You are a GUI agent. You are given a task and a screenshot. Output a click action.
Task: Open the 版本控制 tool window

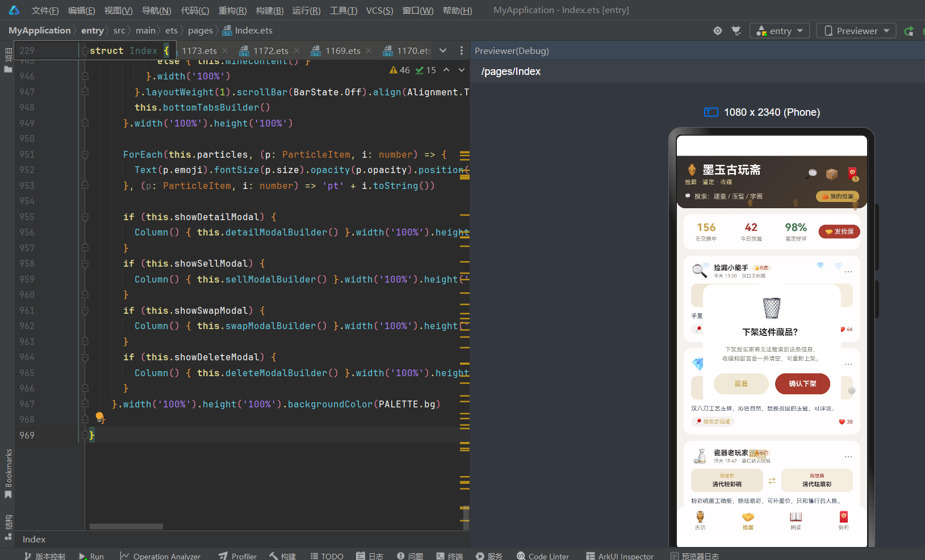(44, 556)
